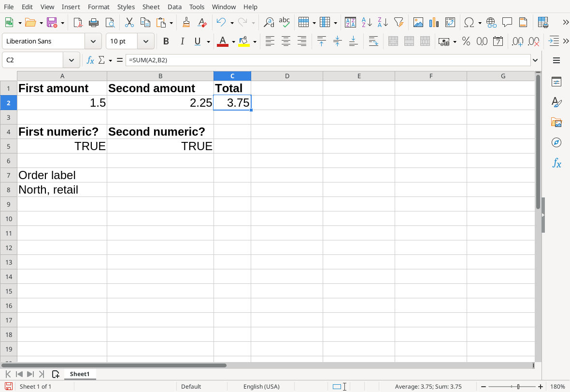The width and height of the screenshot is (570, 392).
Task: Open the Sheet menu
Action: click(151, 7)
